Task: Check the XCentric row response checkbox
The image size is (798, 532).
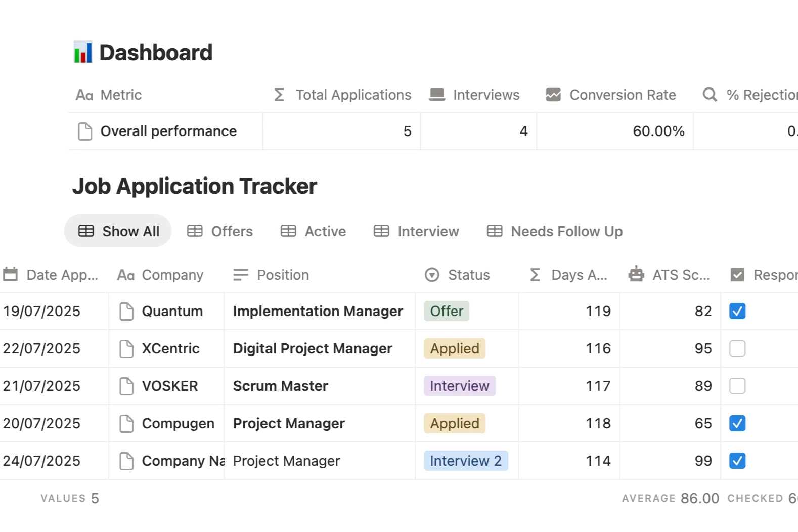Action: pos(737,349)
